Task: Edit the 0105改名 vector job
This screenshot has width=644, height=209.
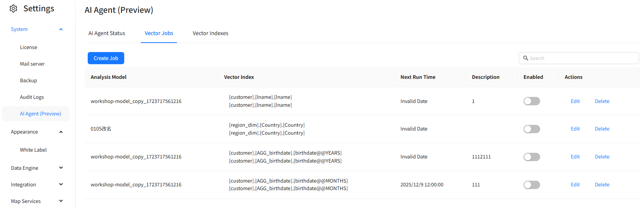Action: [x=575, y=129]
